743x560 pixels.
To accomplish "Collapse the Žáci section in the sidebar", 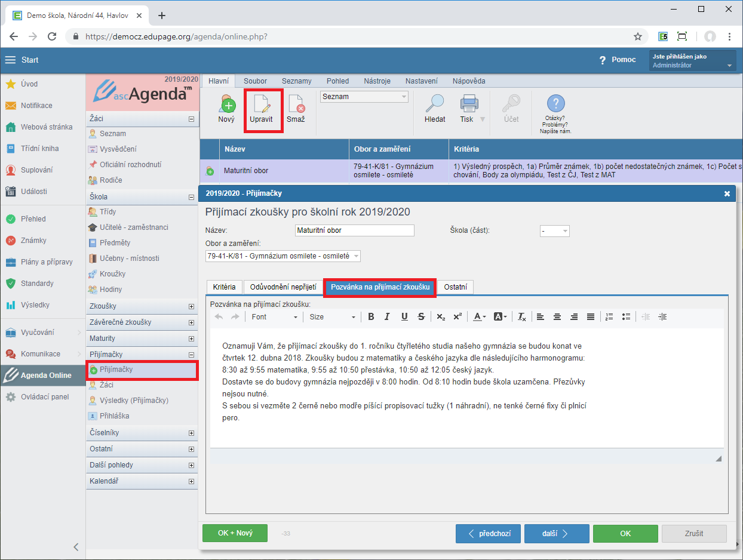I will (x=191, y=119).
